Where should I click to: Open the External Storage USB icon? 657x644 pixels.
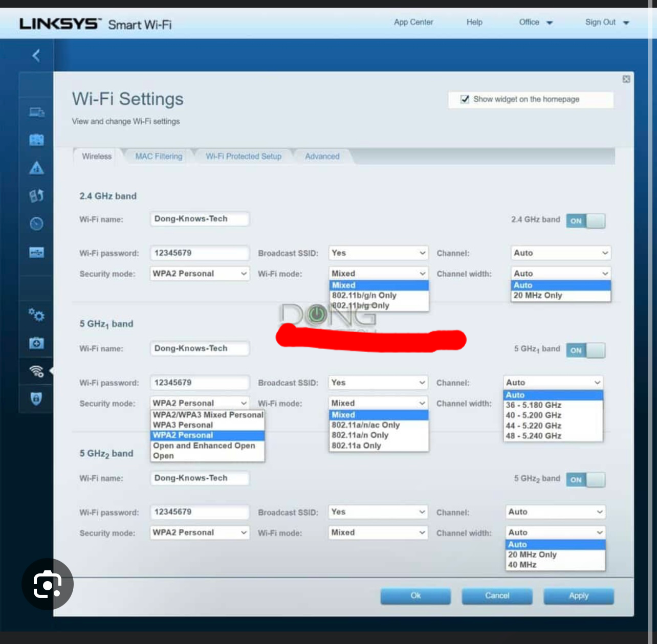tap(36, 252)
